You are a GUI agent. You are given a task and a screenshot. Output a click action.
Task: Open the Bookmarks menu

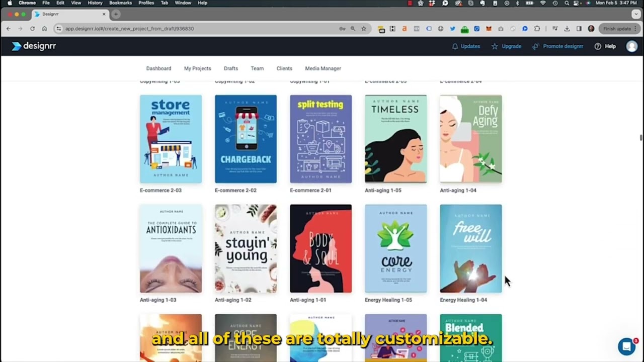click(120, 3)
